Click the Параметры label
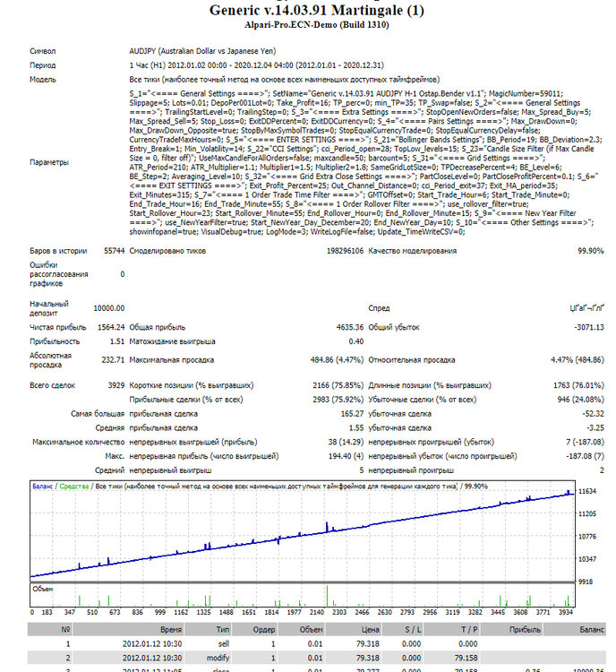The image size is (616, 672). (x=49, y=162)
